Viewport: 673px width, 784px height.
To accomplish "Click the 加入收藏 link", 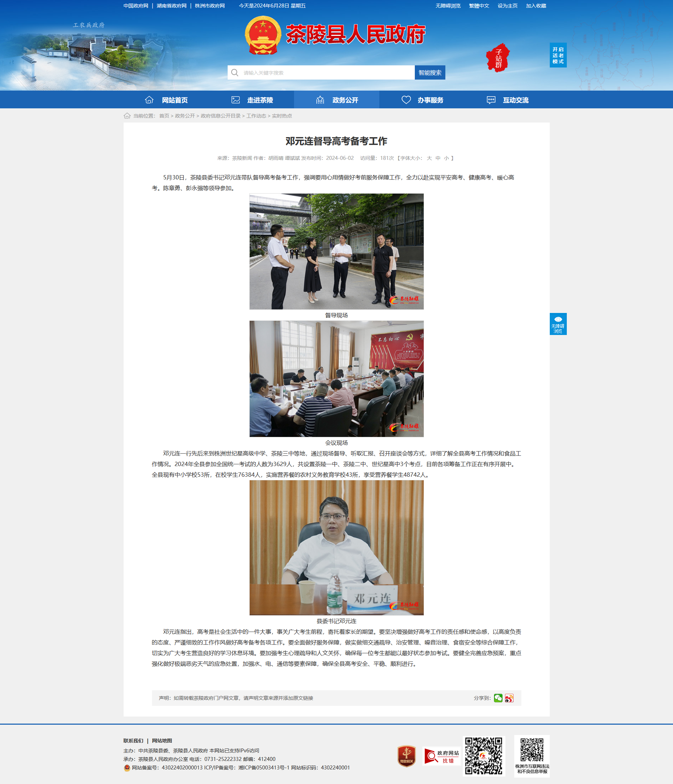I will pyautogui.click(x=536, y=6).
